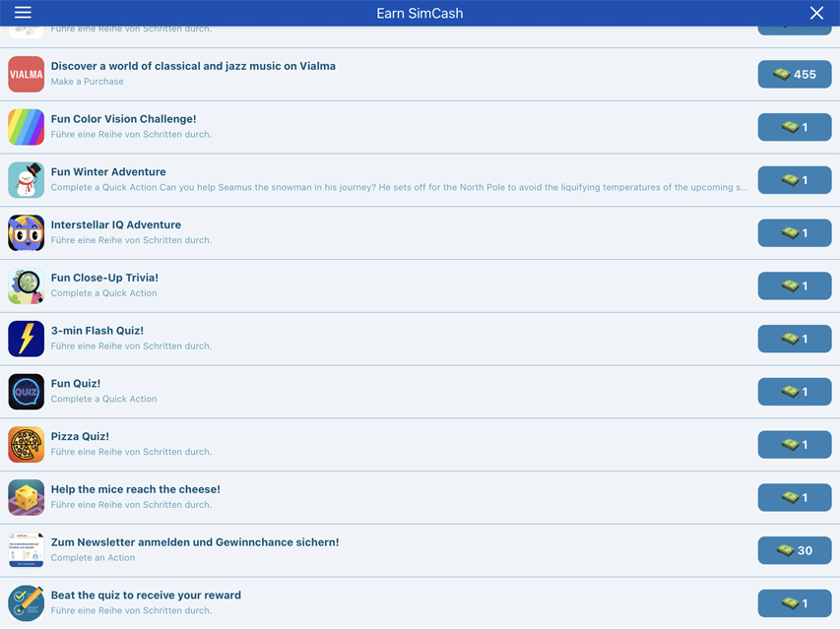Image resolution: width=840 pixels, height=630 pixels.
Task: Open "Discover a world of classical" offer title
Action: click(x=193, y=66)
